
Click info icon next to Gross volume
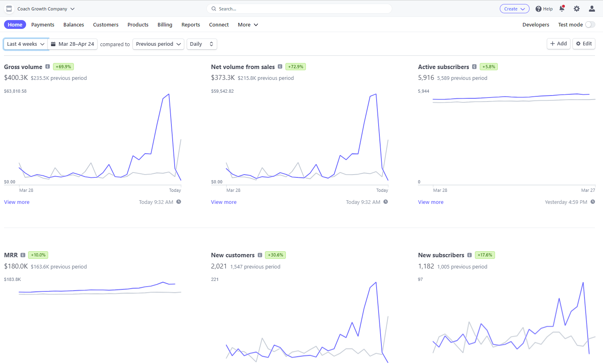[48, 67]
